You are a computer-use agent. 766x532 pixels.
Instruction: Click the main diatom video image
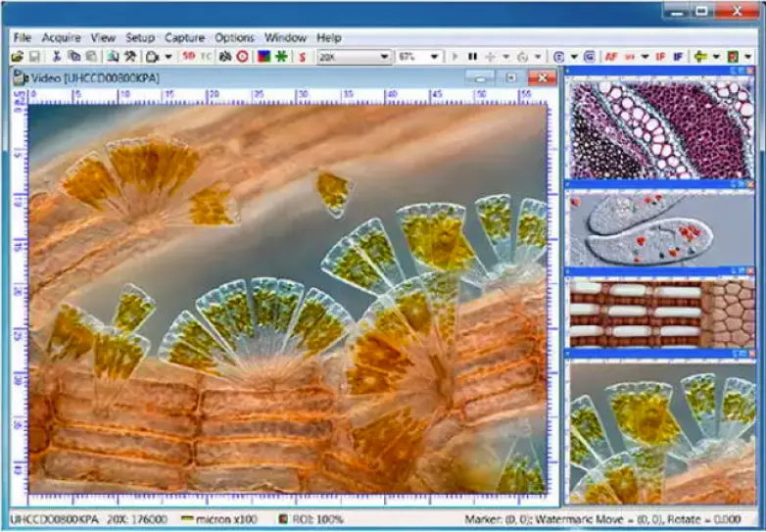coord(288,299)
